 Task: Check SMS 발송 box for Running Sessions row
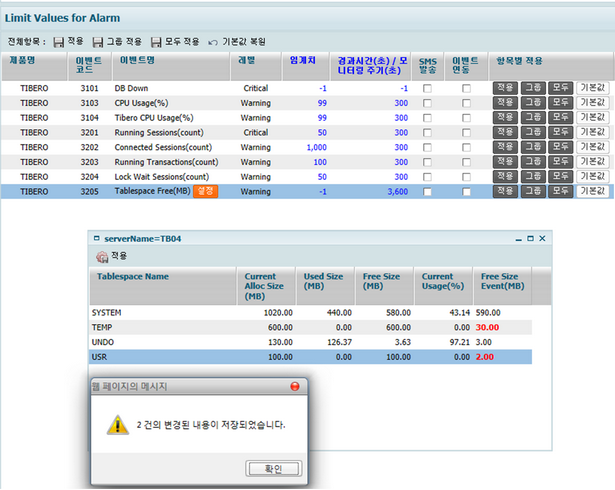point(427,133)
